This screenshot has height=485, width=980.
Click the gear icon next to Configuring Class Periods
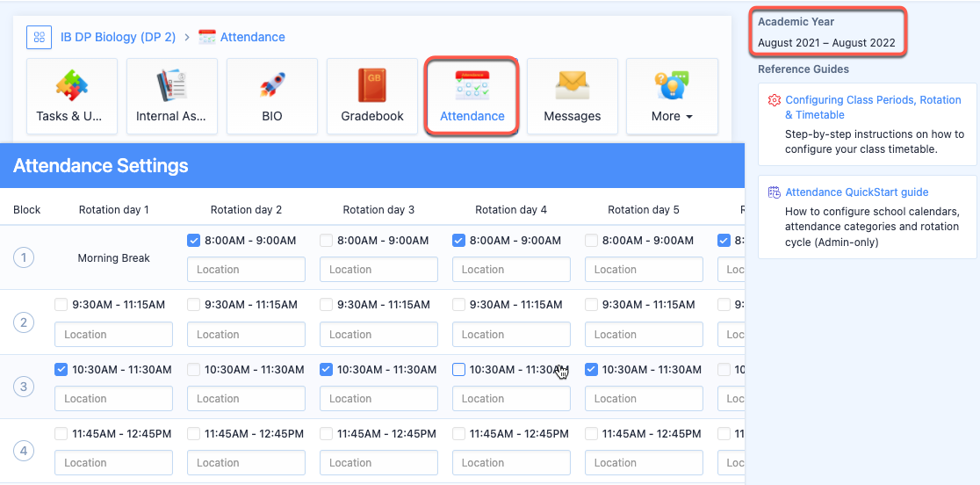[x=775, y=101]
